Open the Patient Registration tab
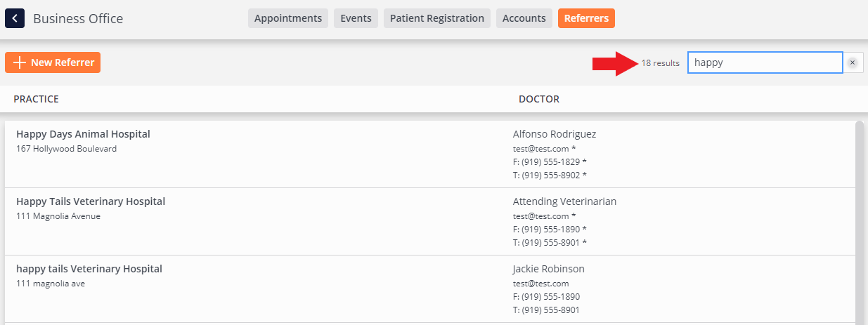 click(x=437, y=18)
